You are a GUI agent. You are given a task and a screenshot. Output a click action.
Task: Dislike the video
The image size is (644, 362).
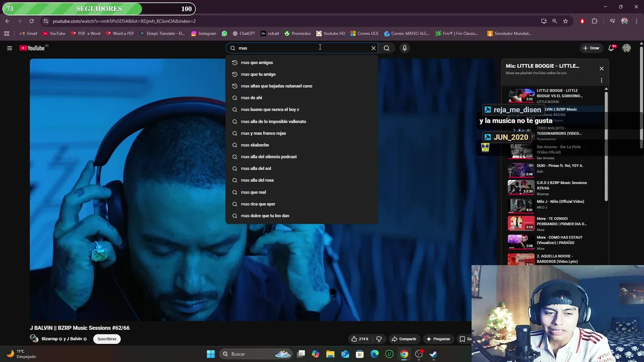click(379, 339)
